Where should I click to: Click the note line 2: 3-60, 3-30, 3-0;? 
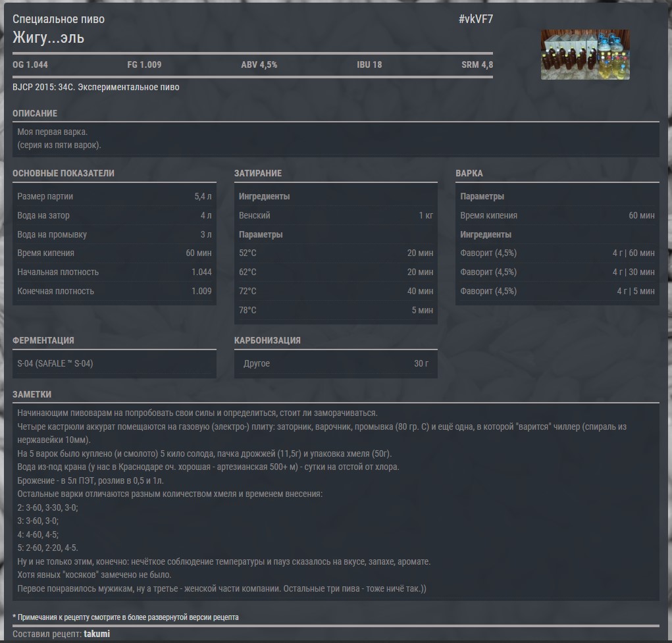47,507
